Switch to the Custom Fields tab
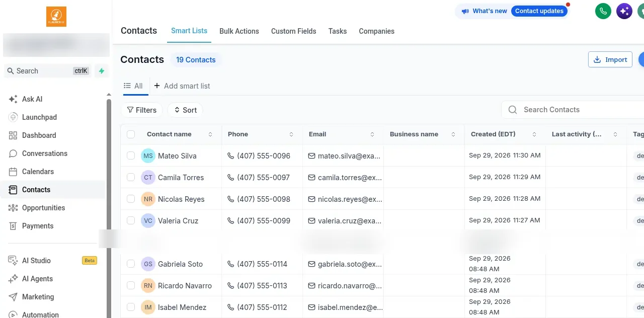This screenshot has height=318, width=644. tap(294, 31)
